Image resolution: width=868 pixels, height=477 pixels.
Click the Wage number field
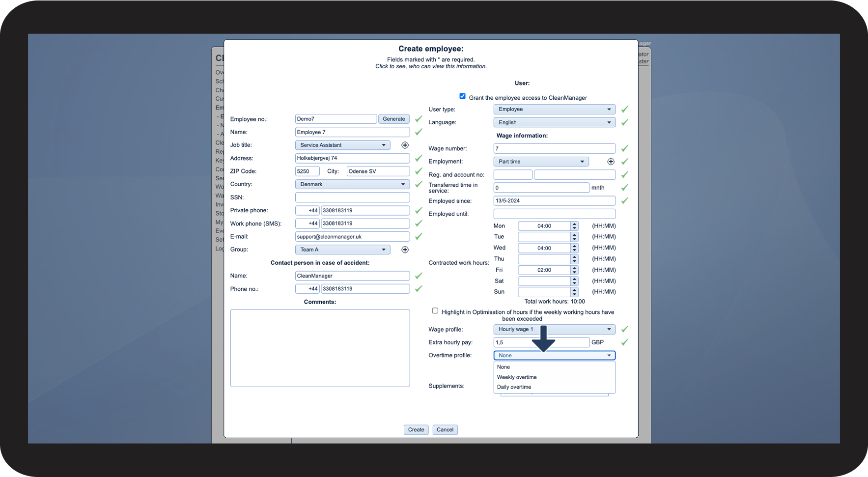554,148
